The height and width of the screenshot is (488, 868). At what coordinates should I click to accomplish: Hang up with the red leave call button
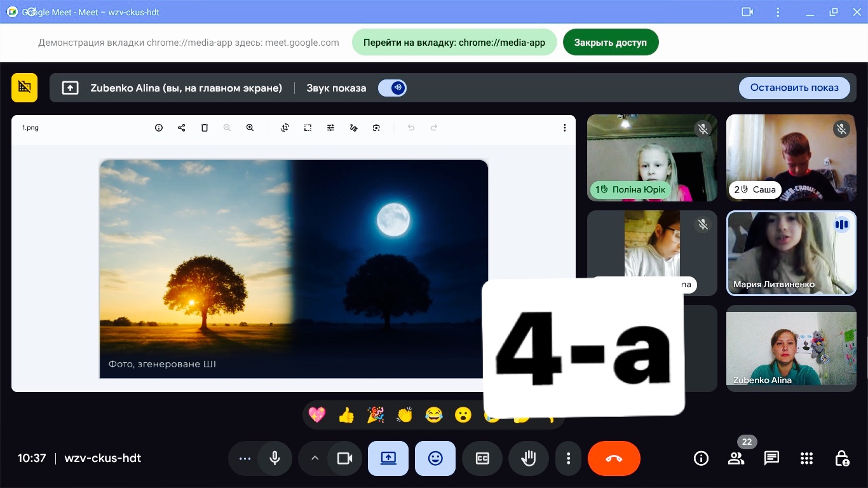coord(614,458)
